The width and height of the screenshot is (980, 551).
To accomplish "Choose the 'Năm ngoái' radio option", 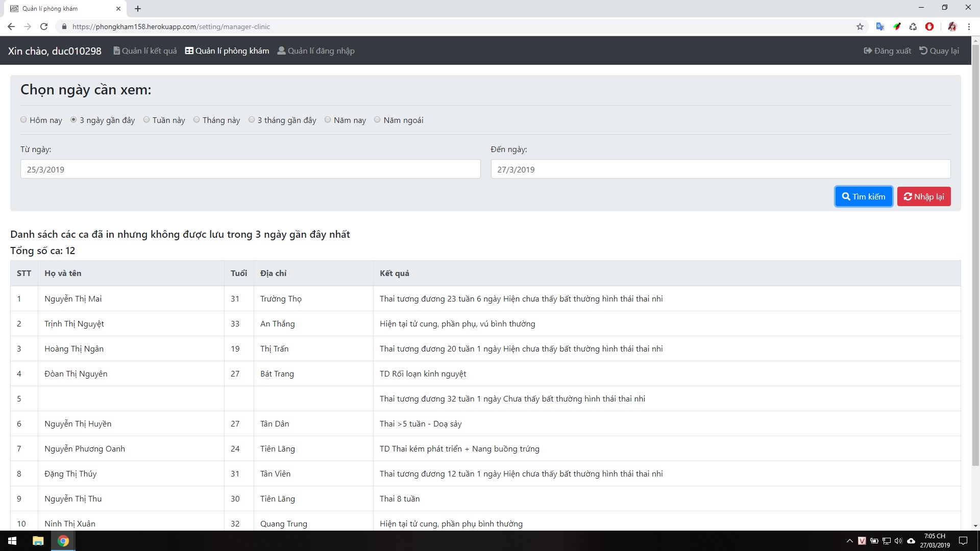I will click(377, 120).
